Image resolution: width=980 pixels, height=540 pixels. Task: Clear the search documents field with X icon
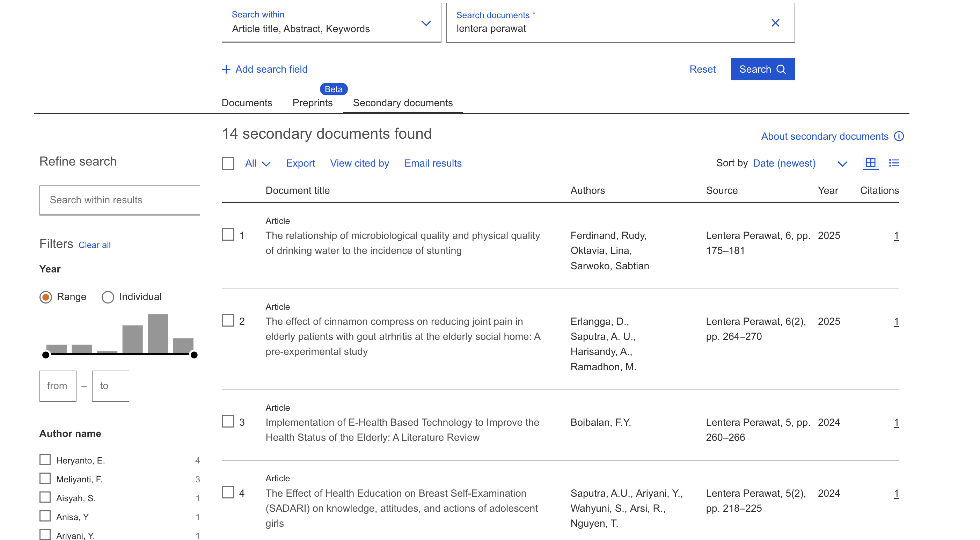coord(775,23)
